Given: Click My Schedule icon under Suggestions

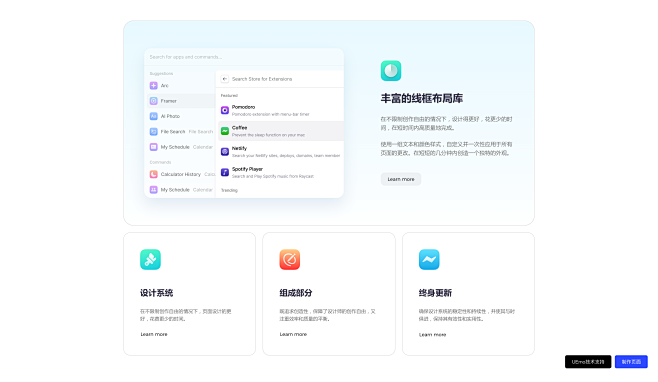Looking at the screenshot, I should pyautogui.click(x=154, y=147).
